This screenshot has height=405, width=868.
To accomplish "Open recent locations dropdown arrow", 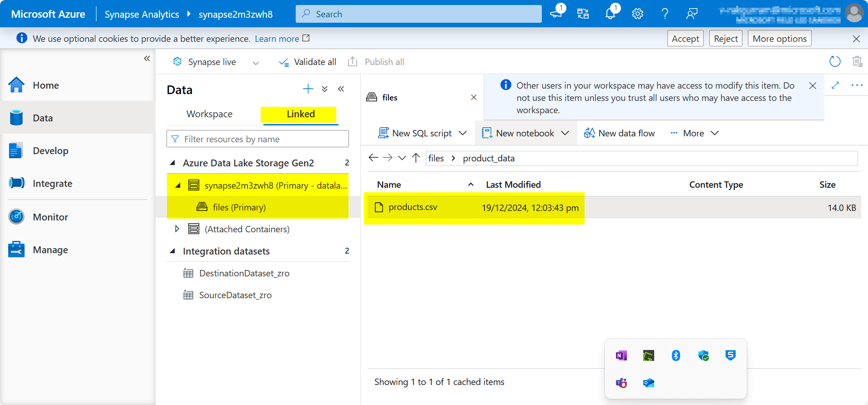I will click(402, 158).
